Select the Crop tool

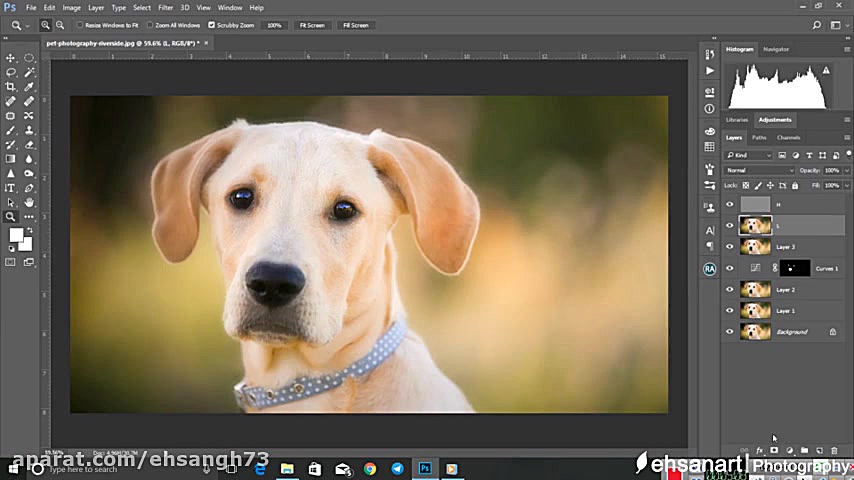coord(11,87)
